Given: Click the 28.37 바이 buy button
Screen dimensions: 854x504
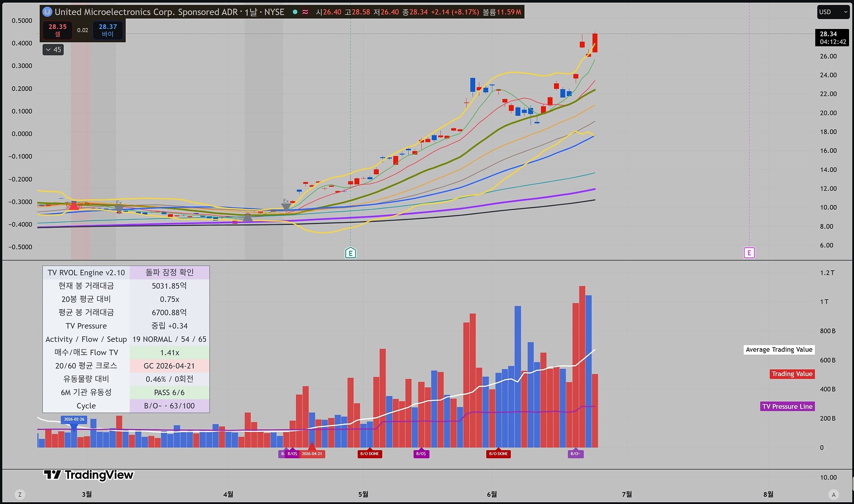Looking at the screenshot, I should [108, 30].
